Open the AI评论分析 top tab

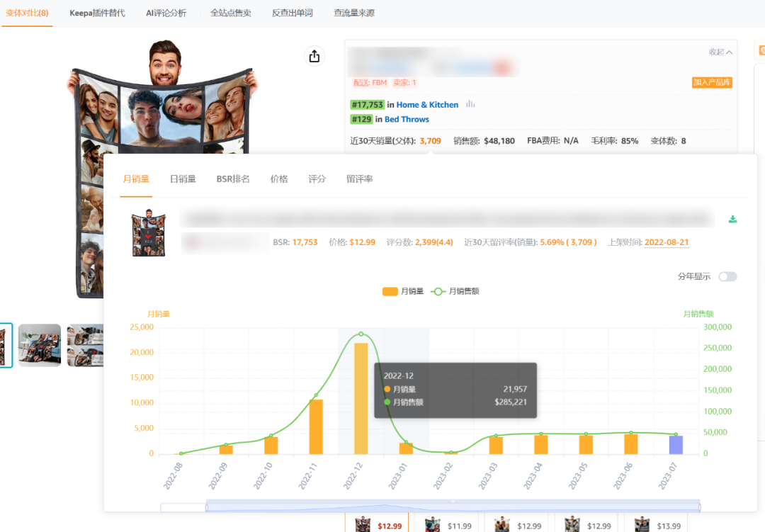(166, 13)
